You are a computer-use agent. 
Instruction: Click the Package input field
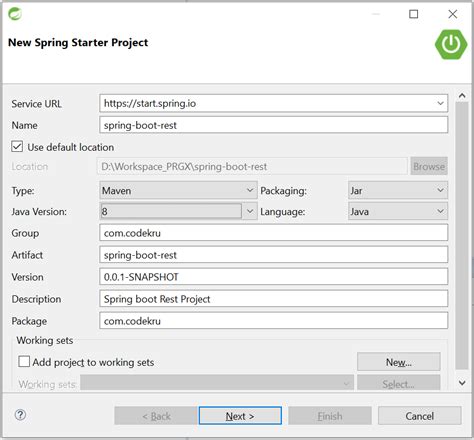(273, 321)
